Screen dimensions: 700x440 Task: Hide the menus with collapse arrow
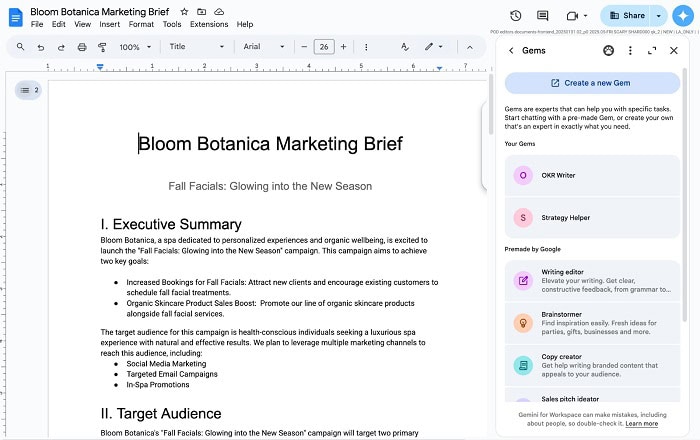(x=469, y=47)
